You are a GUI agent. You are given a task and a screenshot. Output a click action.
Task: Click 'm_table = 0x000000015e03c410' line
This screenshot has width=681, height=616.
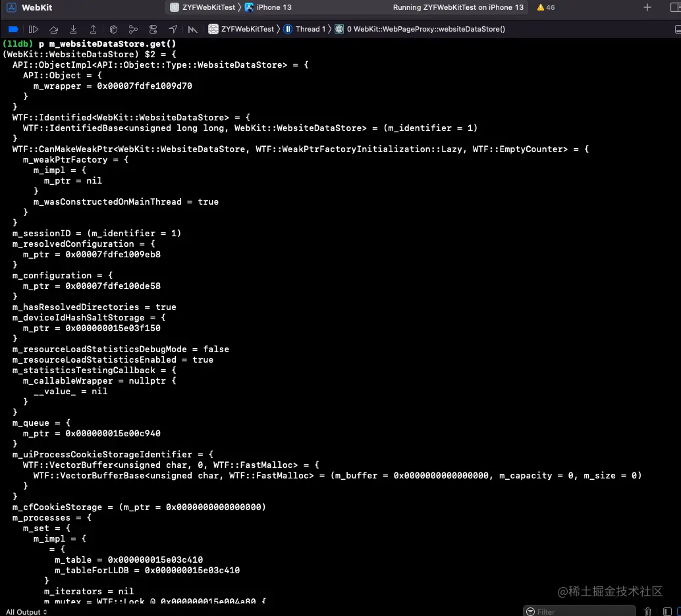[128, 560]
